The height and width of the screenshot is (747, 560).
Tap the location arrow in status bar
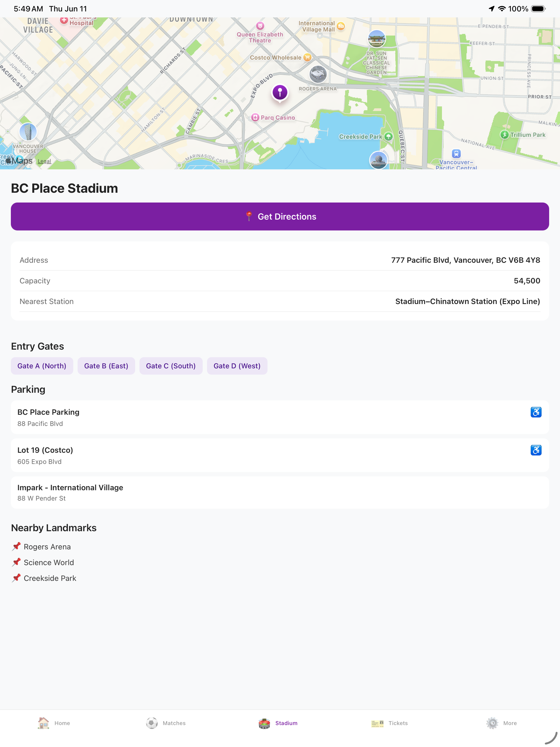[x=491, y=9]
